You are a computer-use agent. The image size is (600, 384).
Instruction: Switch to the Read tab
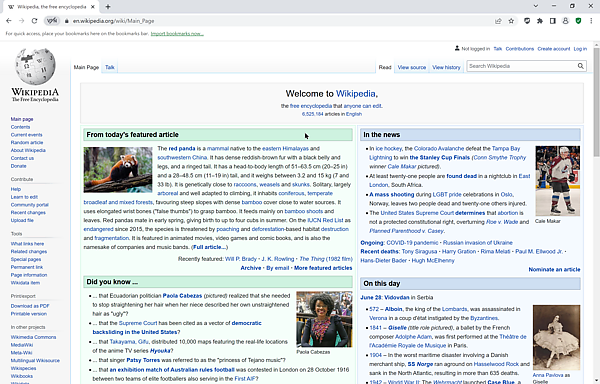[x=385, y=67]
